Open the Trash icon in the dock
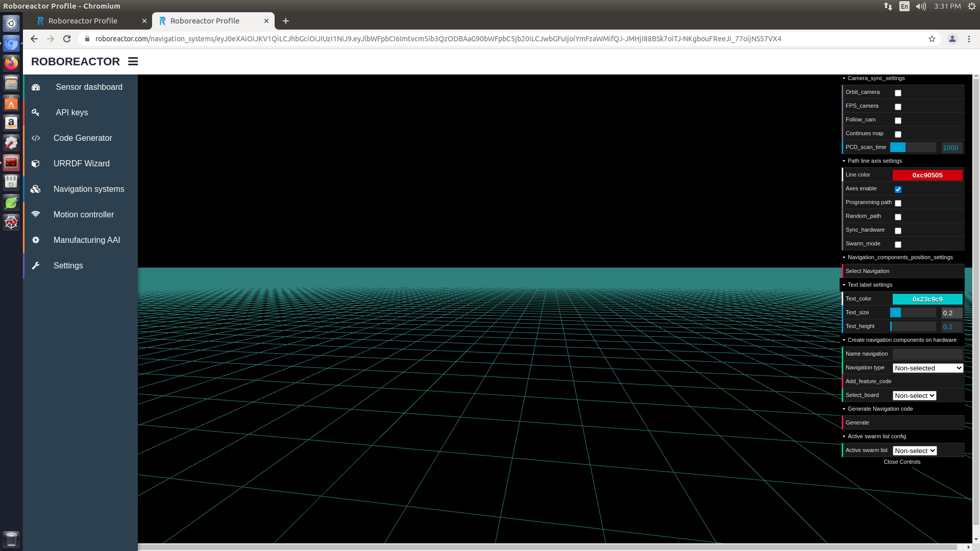The height and width of the screenshot is (551, 980). pos(11,539)
